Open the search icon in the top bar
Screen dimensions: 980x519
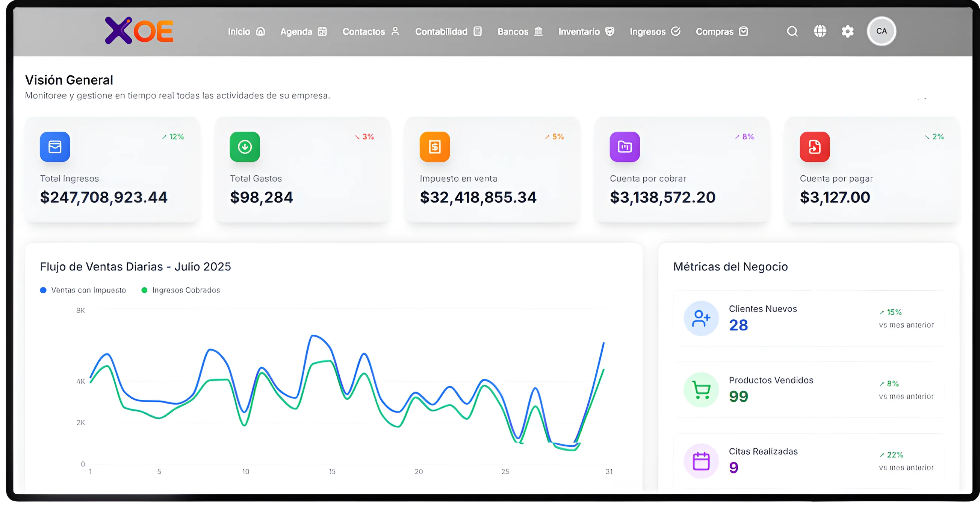pos(792,31)
